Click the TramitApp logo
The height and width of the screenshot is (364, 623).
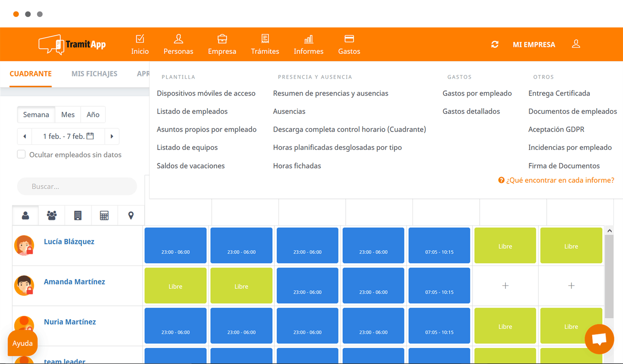72,44
